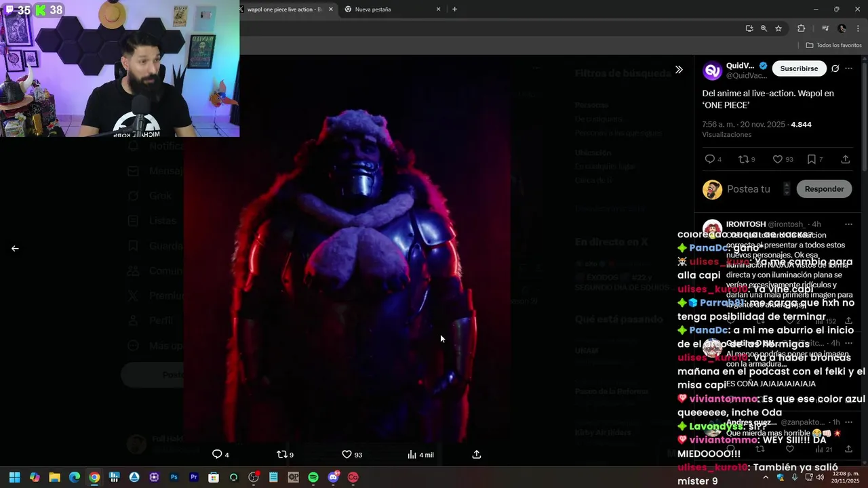Share icon below the Wapol image
This screenshot has width=868, height=488.
477,454
